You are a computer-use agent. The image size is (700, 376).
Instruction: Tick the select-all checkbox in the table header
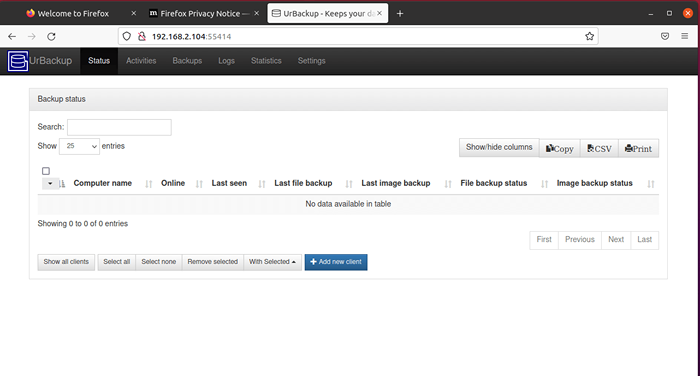[x=46, y=171]
